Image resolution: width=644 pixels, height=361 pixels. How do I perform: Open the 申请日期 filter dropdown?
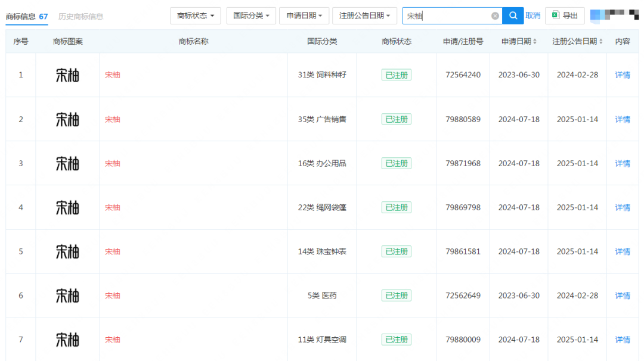pyautogui.click(x=304, y=16)
